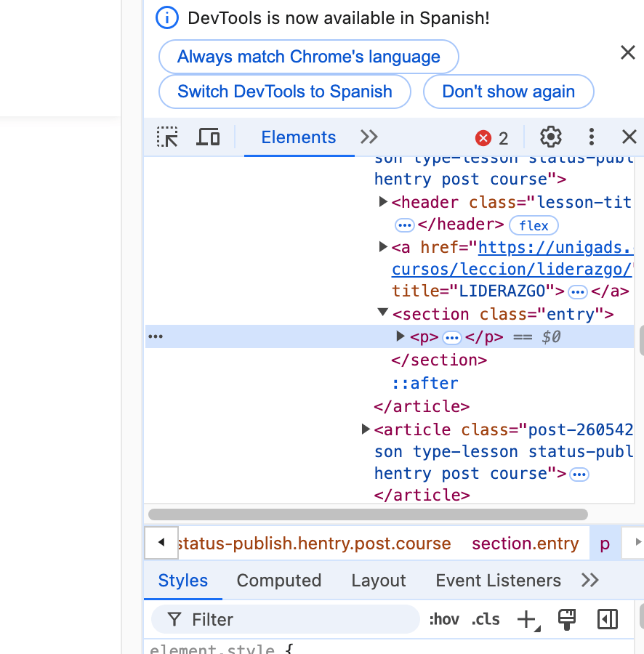Toggle the computed styles sidebar icon
Screen dimensions: 644x654
pyautogui.click(x=608, y=620)
